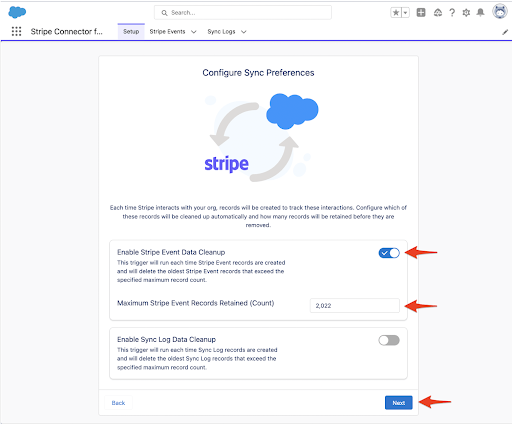The height and width of the screenshot is (425, 512).
Task: Focus the global Search field
Action: tap(243, 13)
